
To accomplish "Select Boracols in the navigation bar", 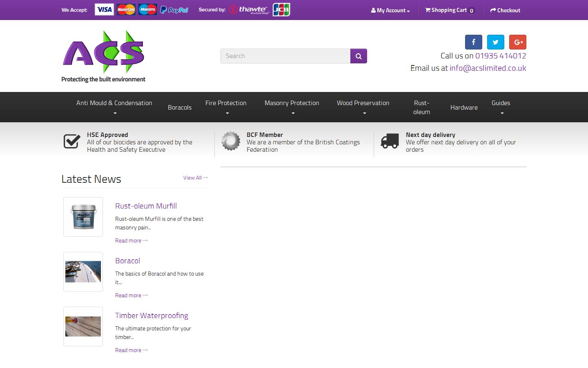I will click(x=180, y=108).
